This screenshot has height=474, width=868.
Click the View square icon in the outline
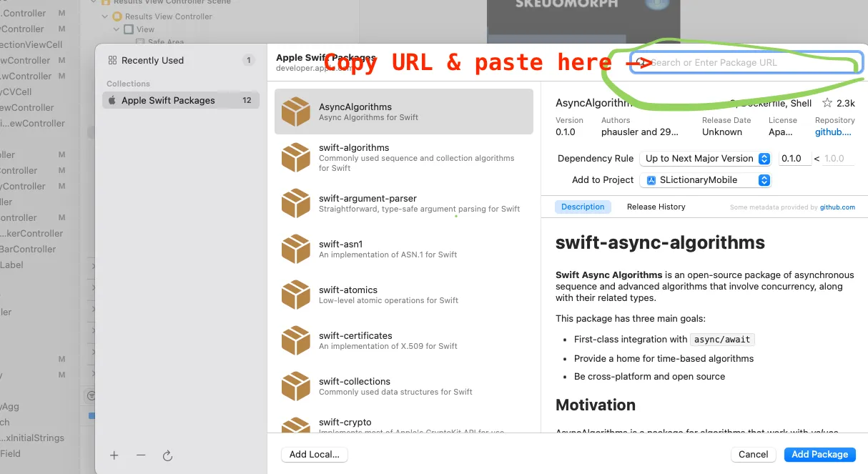click(129, 29)
